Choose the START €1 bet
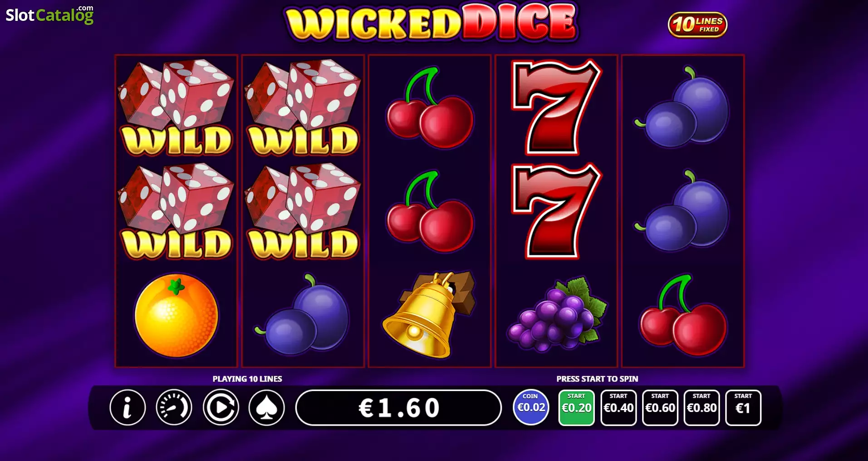This screenshot has width=868, height=461. coord(743,407)
